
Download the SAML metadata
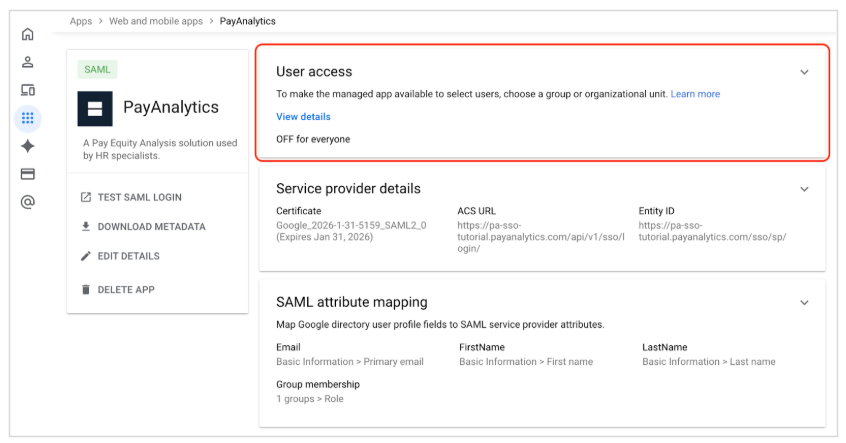[x=151, y=227]
